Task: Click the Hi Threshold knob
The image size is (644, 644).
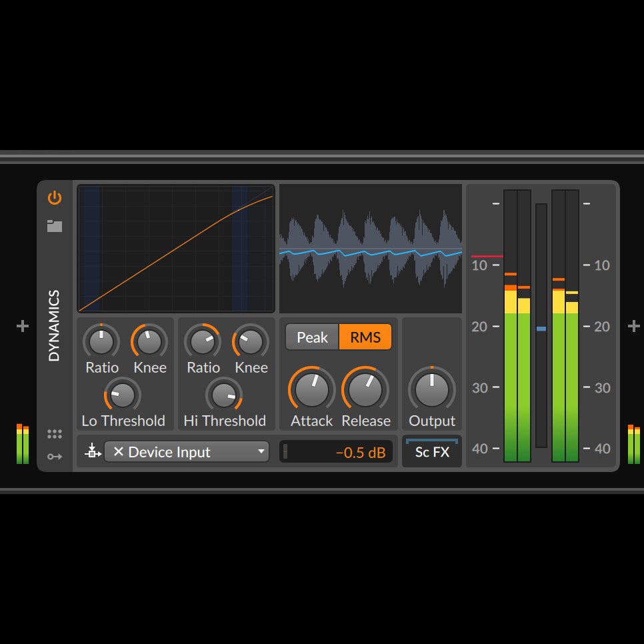Action: (x=224, y=395)
